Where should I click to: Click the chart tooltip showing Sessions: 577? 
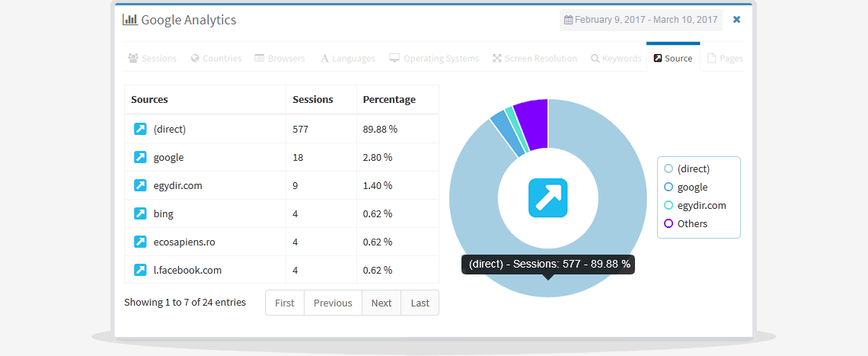(548, 264)
